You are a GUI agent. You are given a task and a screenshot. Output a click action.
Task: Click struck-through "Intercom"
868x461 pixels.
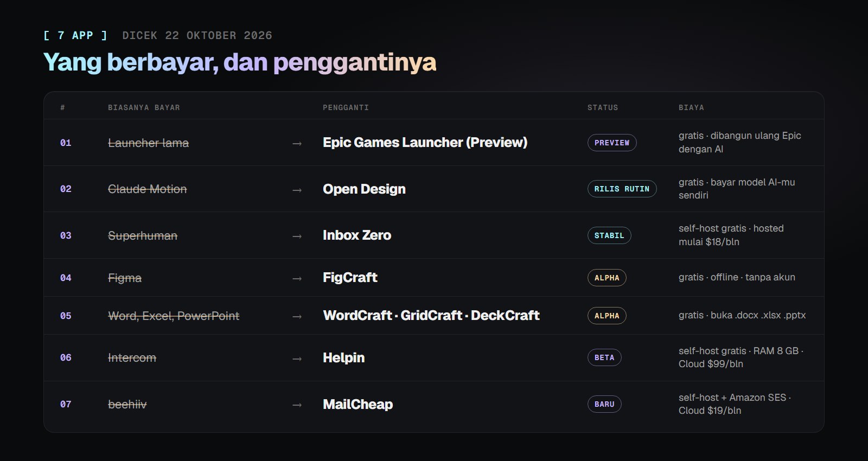click(132, 357)
